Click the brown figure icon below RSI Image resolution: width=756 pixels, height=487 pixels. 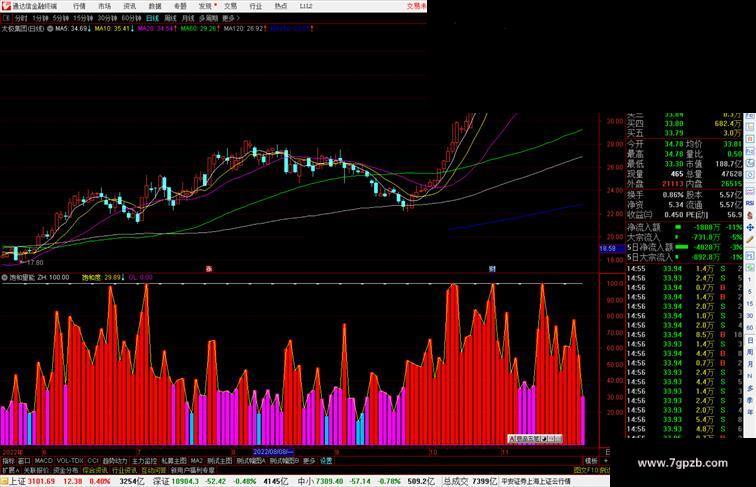coord(750,216)
